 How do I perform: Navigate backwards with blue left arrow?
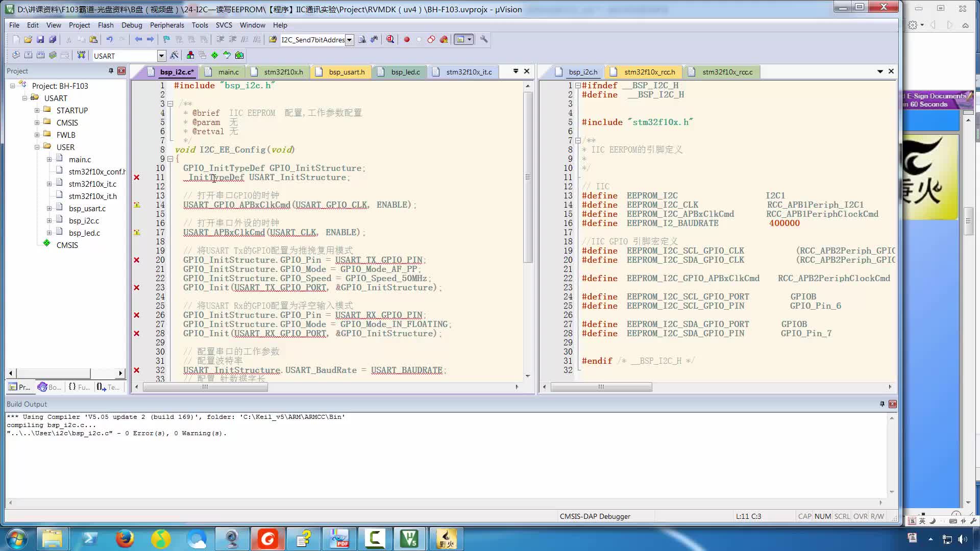[x=138, y=39]
